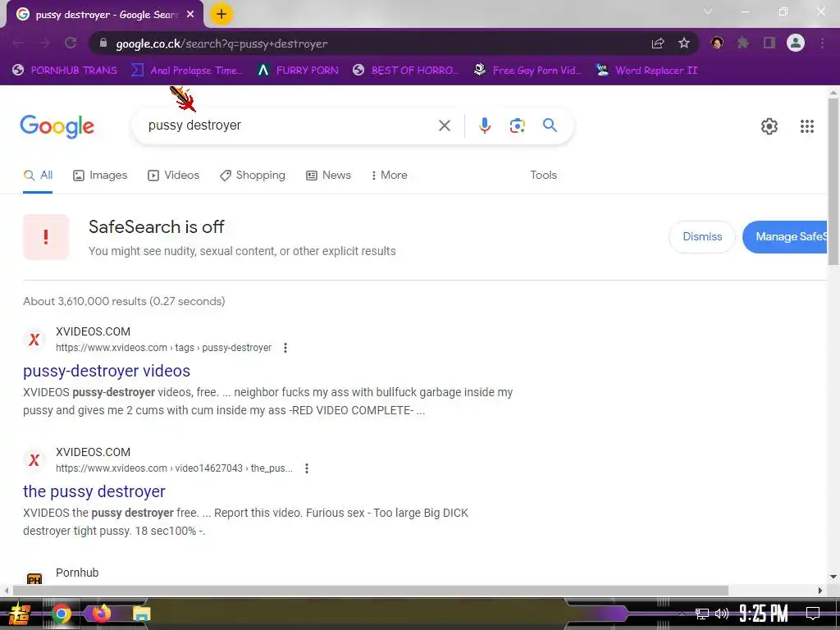Open File Explorer from the taskbar
The width and height of the screenshot is (840, 630).
(x=141, y=614)
